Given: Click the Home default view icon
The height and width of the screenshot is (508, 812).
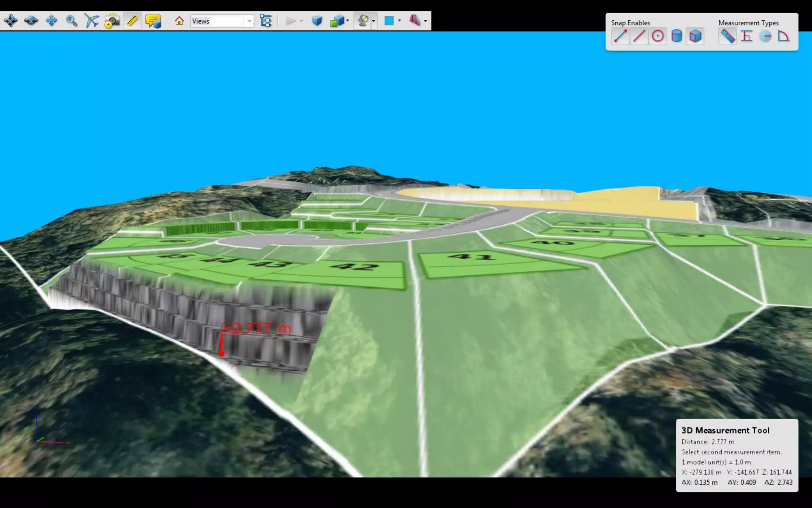Looking at the screenshot, I should (179, 21).
